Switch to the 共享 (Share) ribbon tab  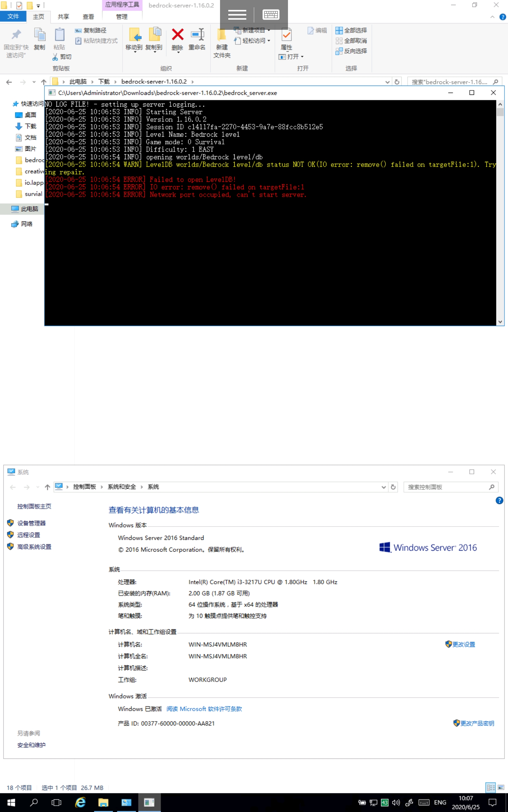pos(63,17)
